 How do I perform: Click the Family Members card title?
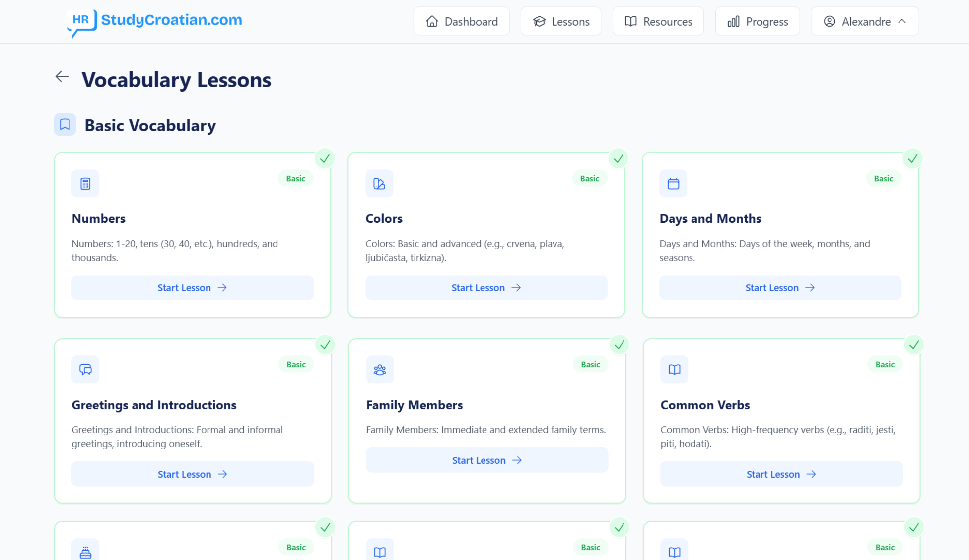click(415, 405)
